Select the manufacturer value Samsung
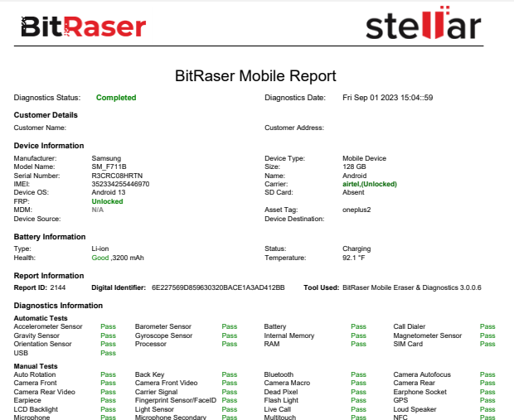This screenshot has width=514, height=420. [x=106, y=158]
